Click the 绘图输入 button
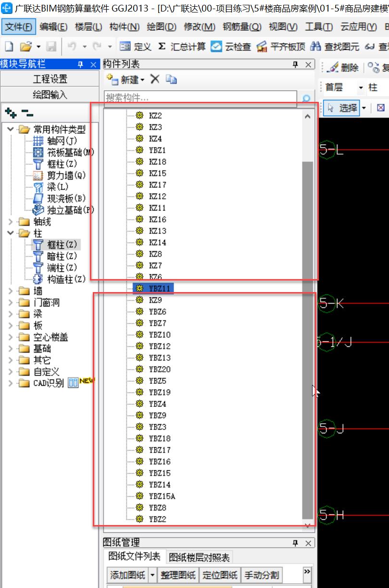Screen dimensions: 389x588 tap(50, 94)
